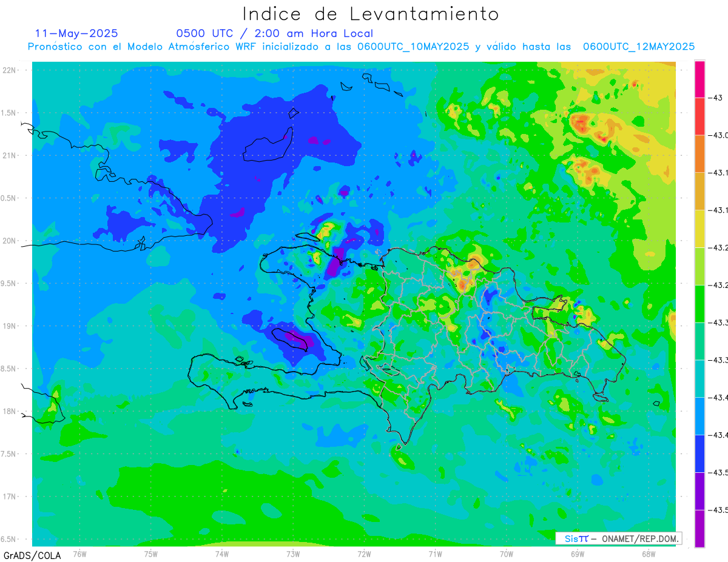Click the topmost '-43' legend value

(716, 98)
